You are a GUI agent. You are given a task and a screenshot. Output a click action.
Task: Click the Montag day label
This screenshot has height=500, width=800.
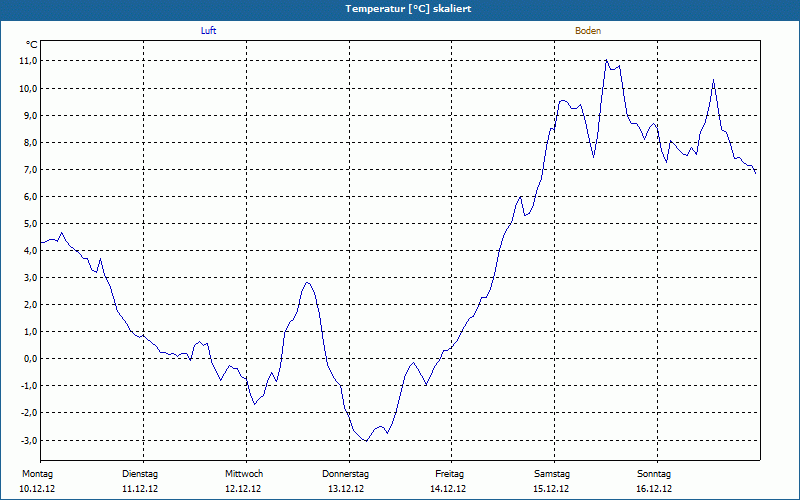pos(37,474)
